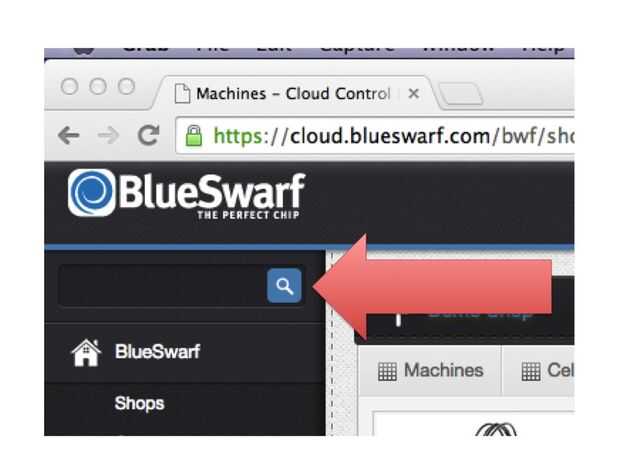
Task: Click the browser forward arrow
Action: tap(108, 136)
